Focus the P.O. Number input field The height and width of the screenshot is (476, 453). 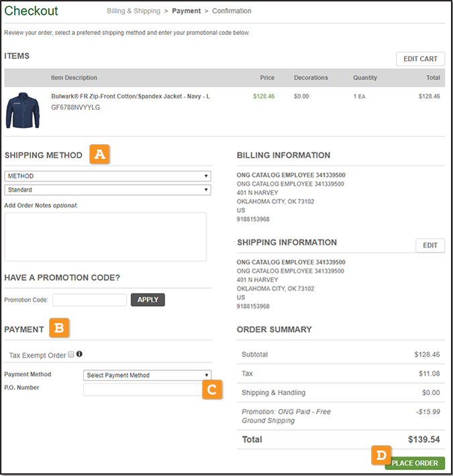point(142,390)
